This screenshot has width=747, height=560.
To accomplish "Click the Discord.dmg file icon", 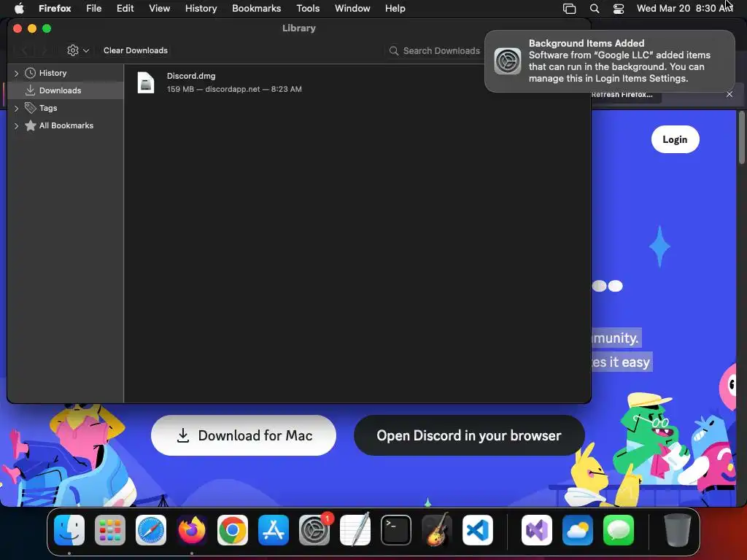I will pyautogui.click(x=146, y=82).
